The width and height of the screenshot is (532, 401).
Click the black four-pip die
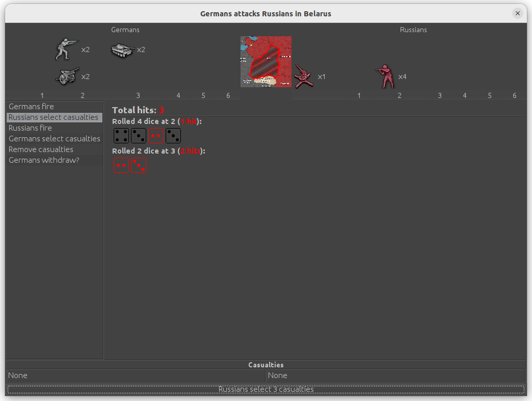pyautogui.click(x=121, y=136)
